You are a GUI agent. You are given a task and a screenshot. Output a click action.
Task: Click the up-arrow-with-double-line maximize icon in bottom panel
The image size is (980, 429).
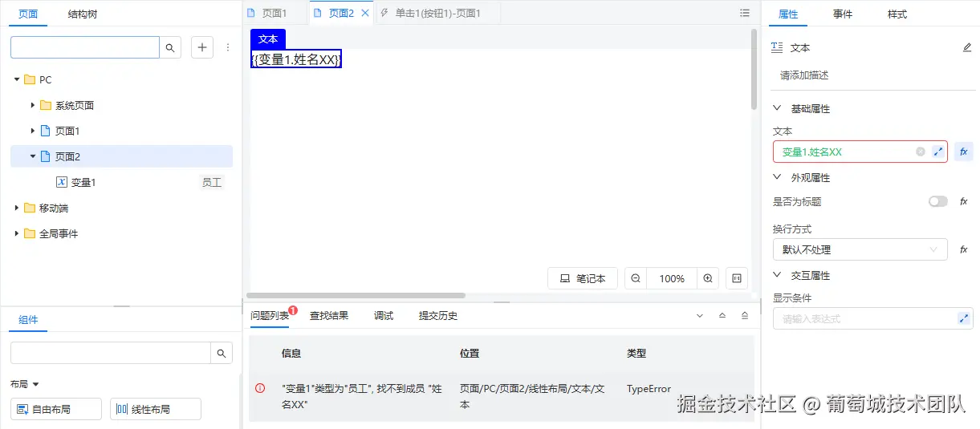point(745,316)
